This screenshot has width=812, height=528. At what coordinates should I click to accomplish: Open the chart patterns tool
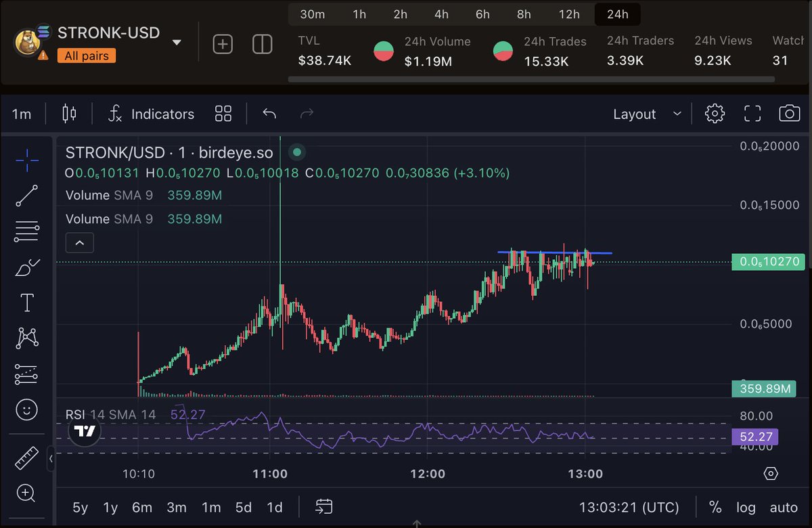(27, 338)
